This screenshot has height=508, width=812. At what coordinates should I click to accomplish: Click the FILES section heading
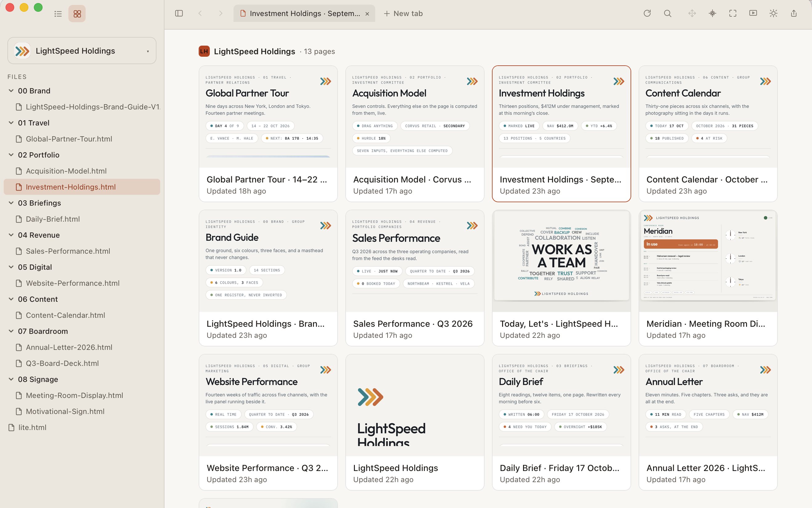[x=17, y=77]
